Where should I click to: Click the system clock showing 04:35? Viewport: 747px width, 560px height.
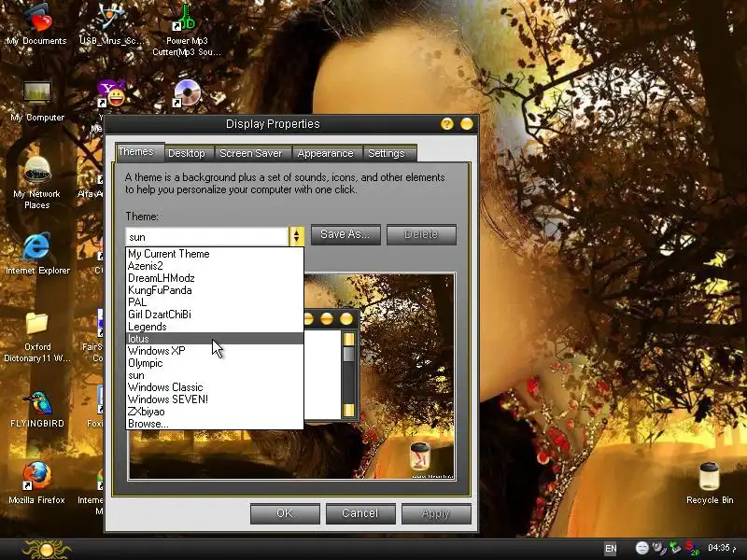[719, 548]
